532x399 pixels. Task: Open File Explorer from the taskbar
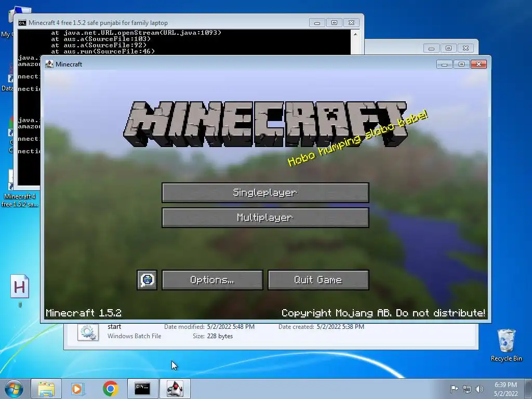(x=46, y=389)
